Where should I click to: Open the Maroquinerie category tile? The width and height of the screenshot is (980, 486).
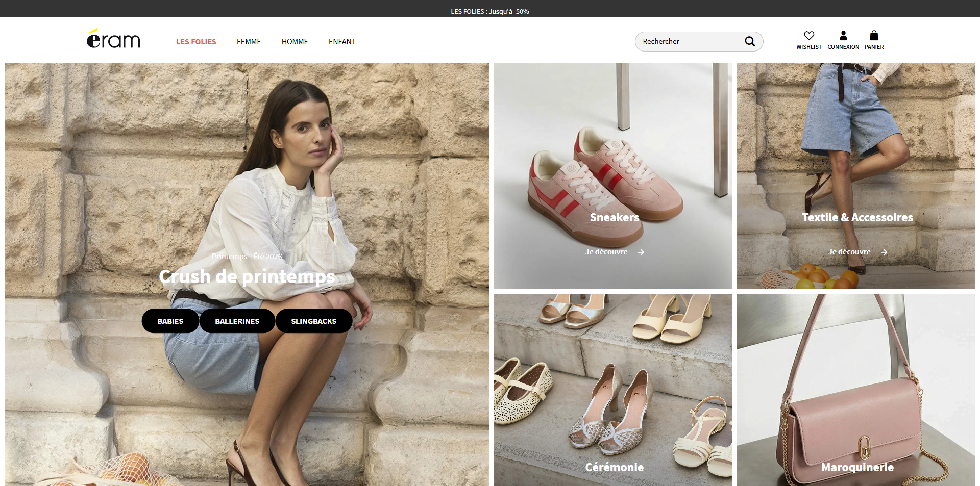pos(856,390)
